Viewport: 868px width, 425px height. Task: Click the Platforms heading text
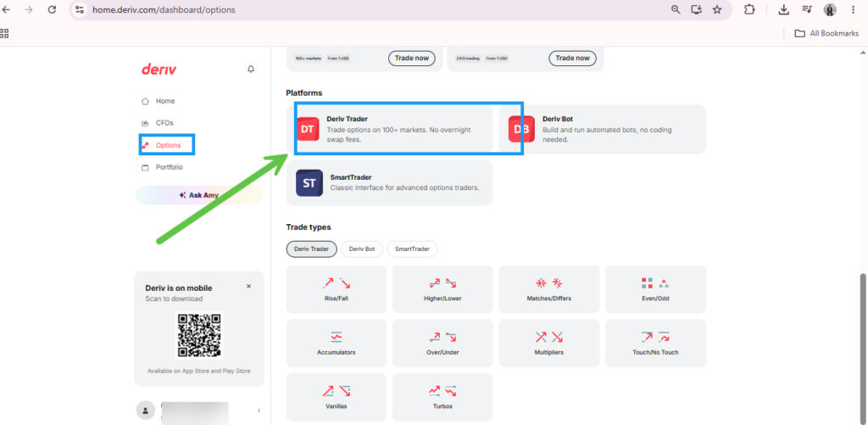[x=304, y=93]
